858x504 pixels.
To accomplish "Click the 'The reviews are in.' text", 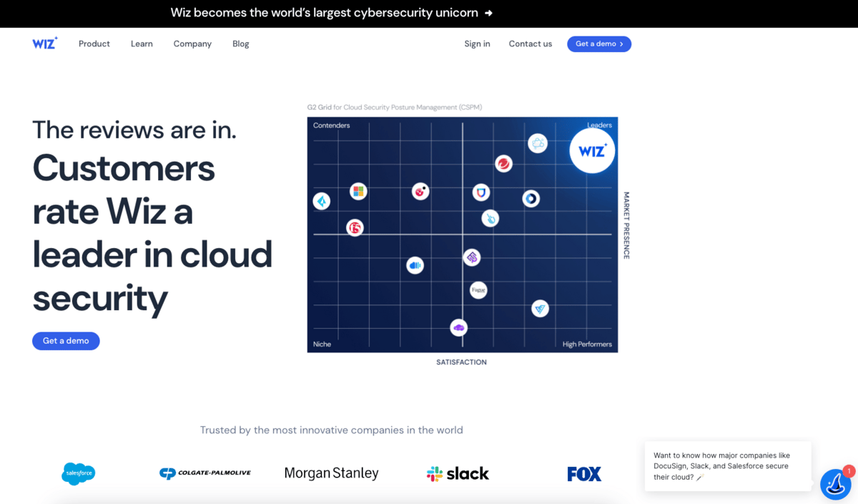I will pyautogui.click(x=134, y=129).
